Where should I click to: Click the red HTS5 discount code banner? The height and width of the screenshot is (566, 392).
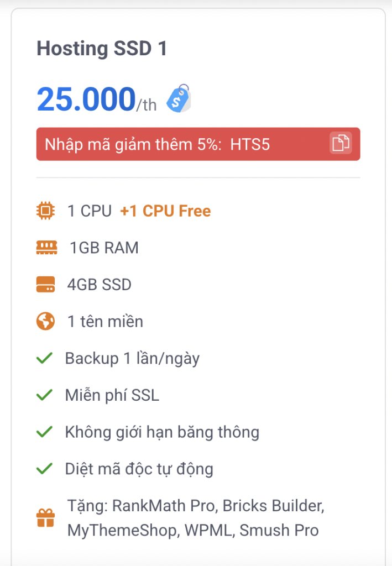[182, 144]
